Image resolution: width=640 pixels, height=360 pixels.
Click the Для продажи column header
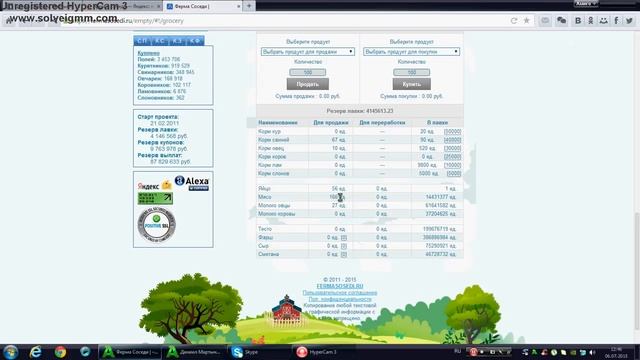[331, 122]
